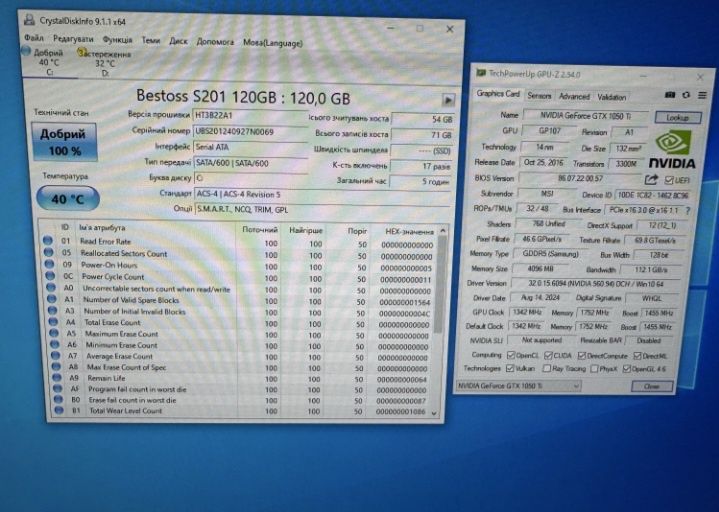Click the GPU-Z Name field GTX 1050 Ti

(x=586, y=116)
